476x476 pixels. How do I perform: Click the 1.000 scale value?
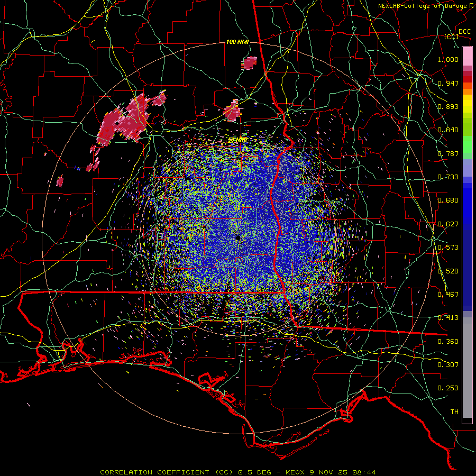point(448,59)
